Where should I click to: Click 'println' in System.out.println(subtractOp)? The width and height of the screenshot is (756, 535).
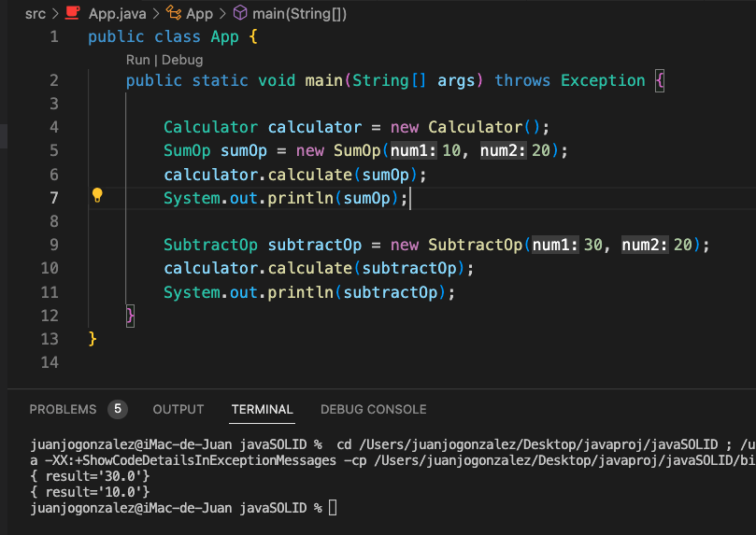[x=300, y=292]
